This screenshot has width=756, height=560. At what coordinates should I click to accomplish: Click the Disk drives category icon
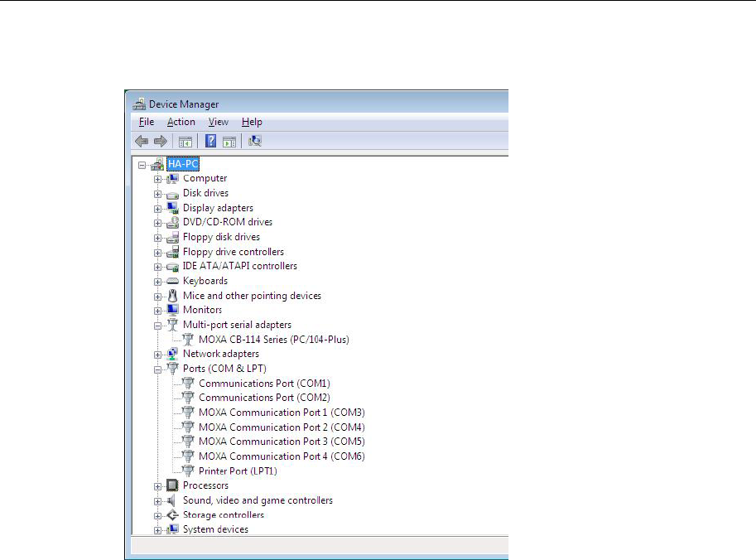(172, 194)
